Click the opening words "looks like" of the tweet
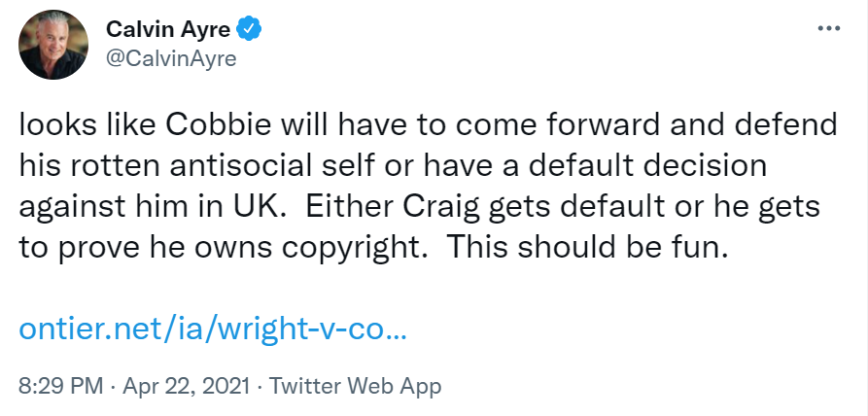 [88, 125]
